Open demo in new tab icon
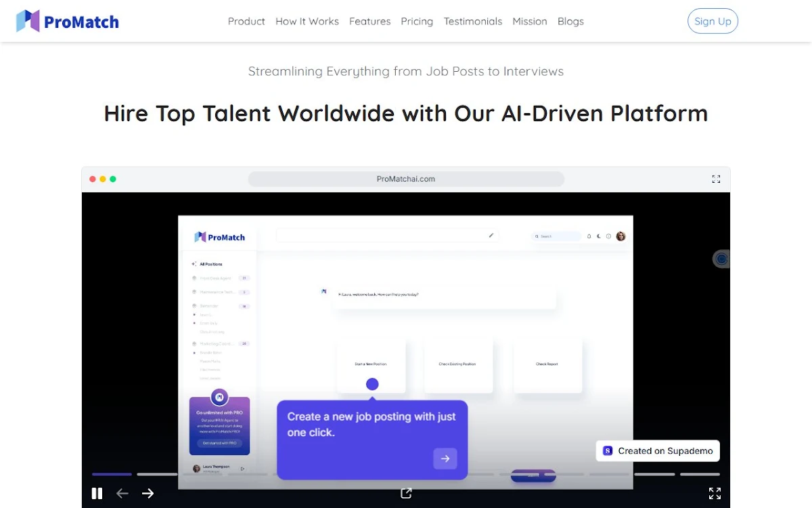Image resolution: width=812 pixels, height=508 pixels. [406, 493]
